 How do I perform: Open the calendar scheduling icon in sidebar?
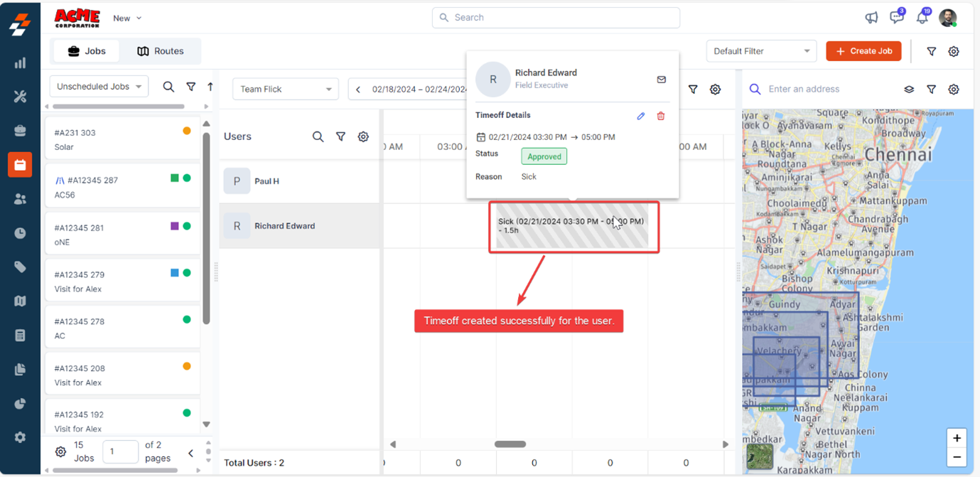20,165
